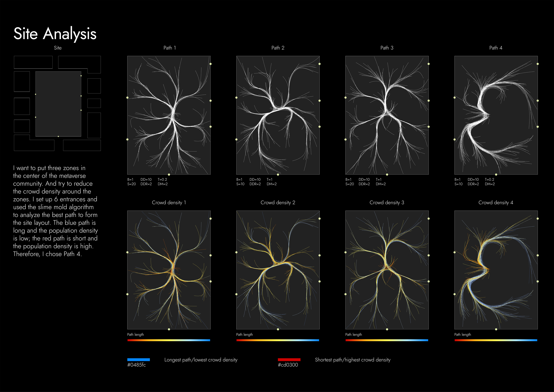Image resolution: width=554 pixels, height=392 pixels.
Task: Click 'Path length' label under Crowd density 2
Action: [244, 335]
